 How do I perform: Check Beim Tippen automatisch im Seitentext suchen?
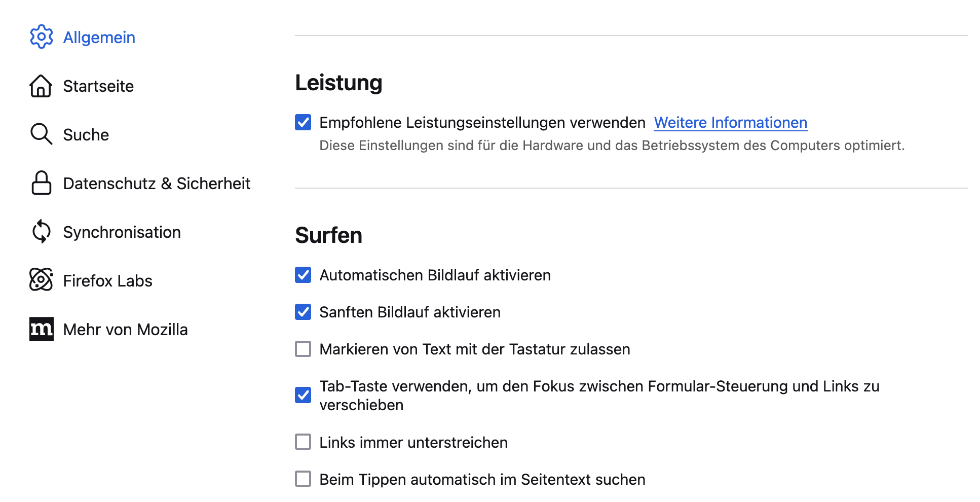[303, 479]
